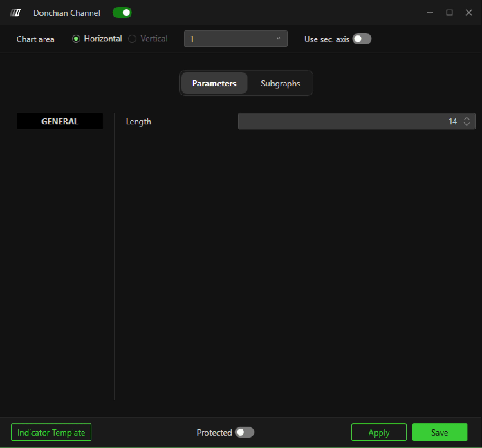482x448 pixels.
Task: Maximize the indicator settings window
Action: point(449,13)
